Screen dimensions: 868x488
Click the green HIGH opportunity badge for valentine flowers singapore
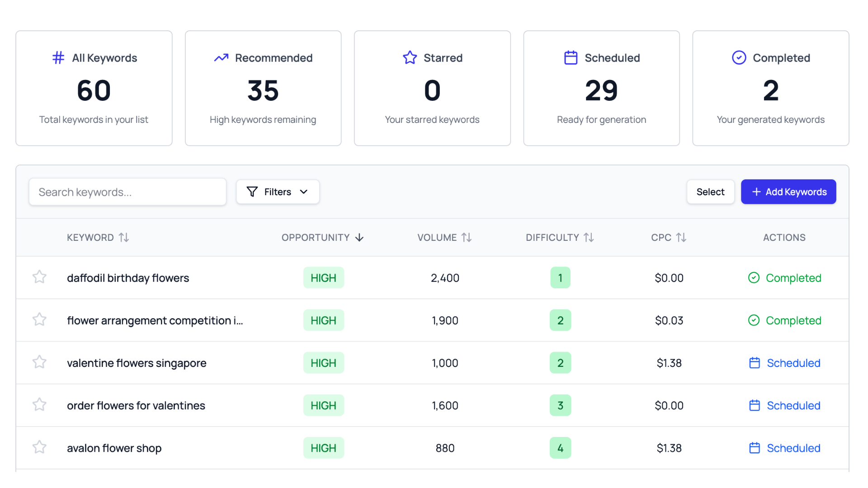click(x=324, y=362)
